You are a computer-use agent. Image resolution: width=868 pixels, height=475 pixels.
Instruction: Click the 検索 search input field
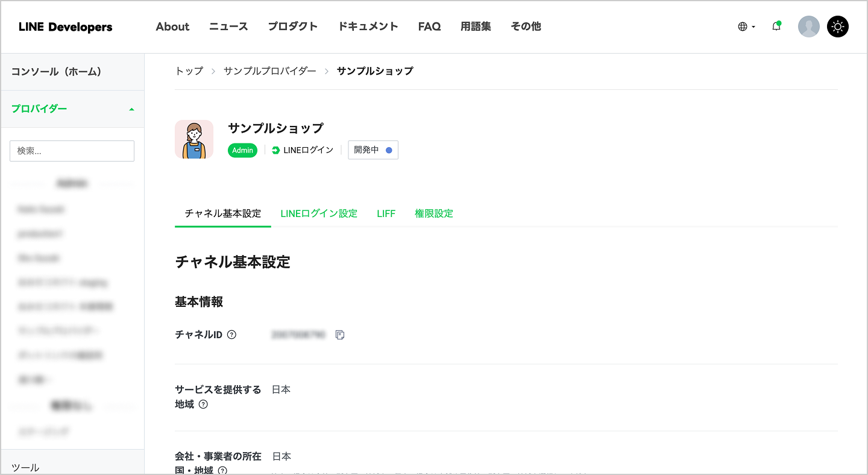click(x=72, y=151)
